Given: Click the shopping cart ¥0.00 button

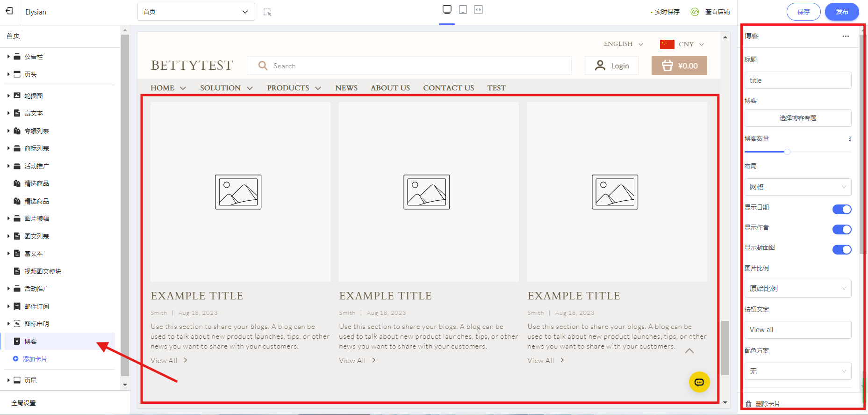Looking at the screenshot, I should point(679,66).
